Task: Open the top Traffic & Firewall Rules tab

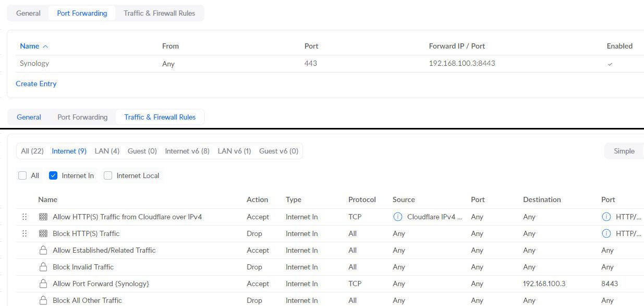Action: click(x=159, y=13)
